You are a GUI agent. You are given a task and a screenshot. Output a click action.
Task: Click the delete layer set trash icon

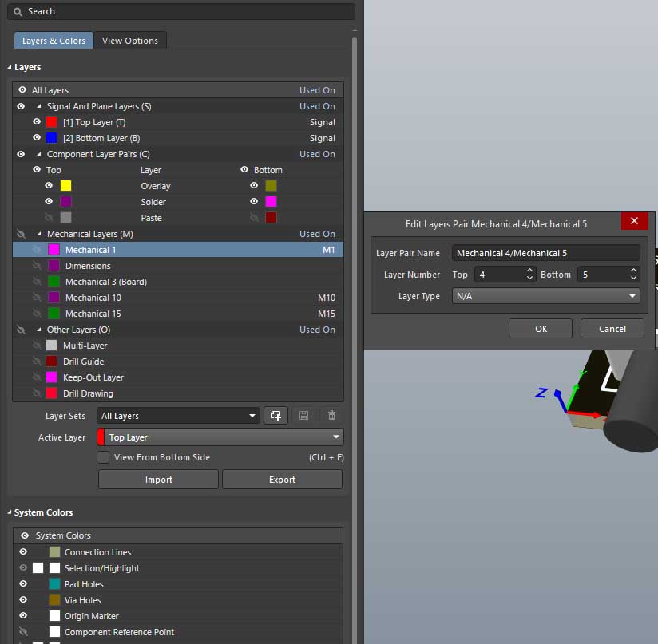click(x=331, y=416)
